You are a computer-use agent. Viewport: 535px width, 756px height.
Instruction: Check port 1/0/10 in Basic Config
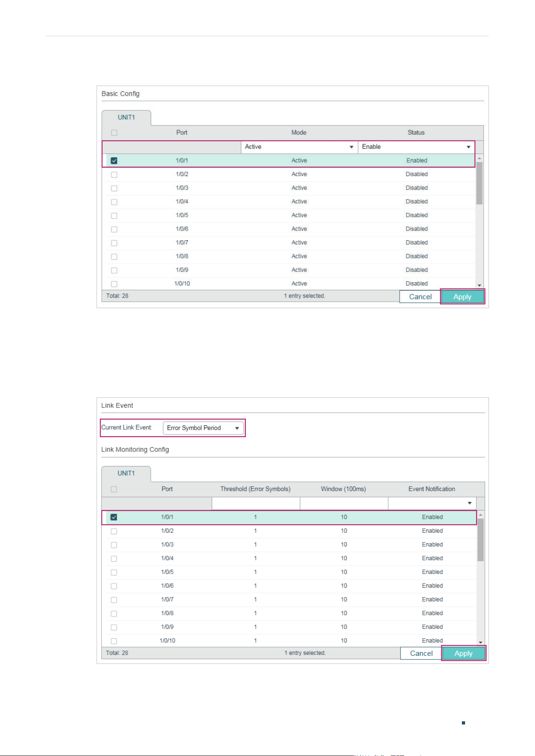[114, 284]
